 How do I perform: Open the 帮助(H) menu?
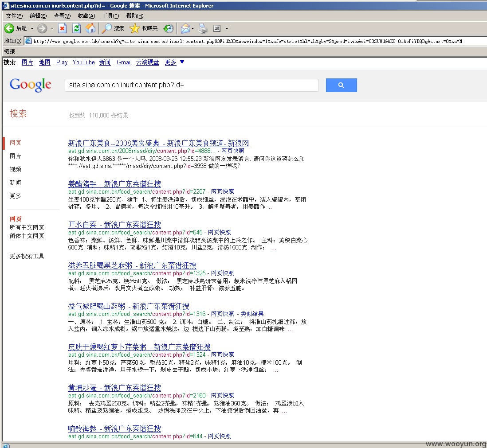coord(135,16)
